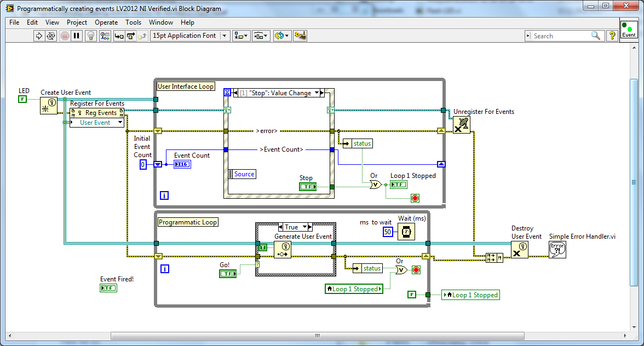Click the Step Out button
This screenshot has height=346, width=644.
142,36
